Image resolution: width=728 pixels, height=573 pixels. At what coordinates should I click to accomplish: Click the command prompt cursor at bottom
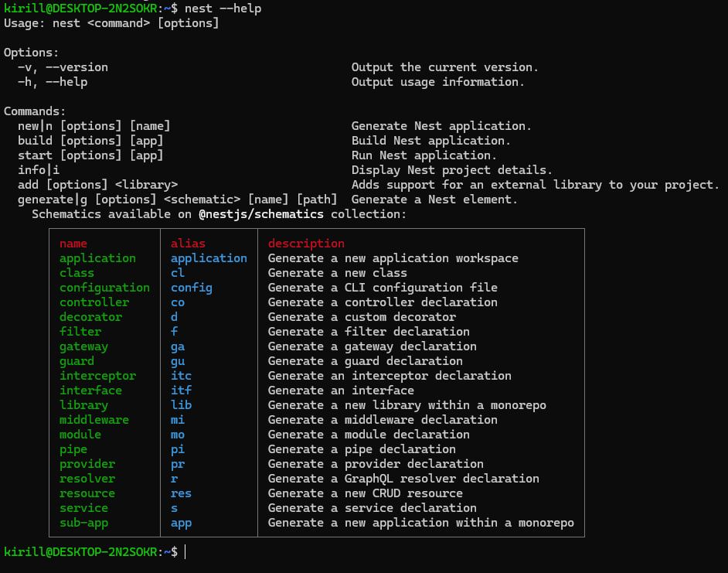(x=185, y=552)
